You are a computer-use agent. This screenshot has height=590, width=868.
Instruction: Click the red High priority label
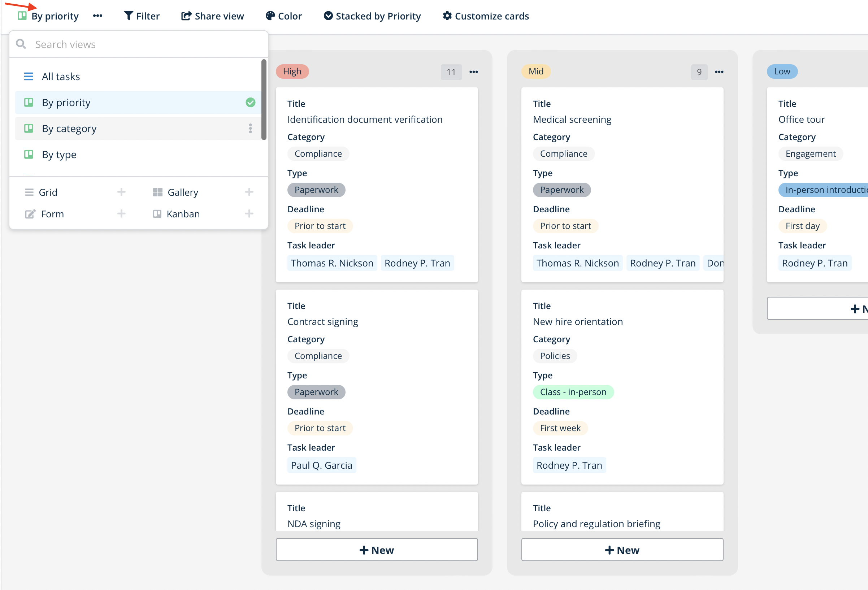click(x=292, y=71)
